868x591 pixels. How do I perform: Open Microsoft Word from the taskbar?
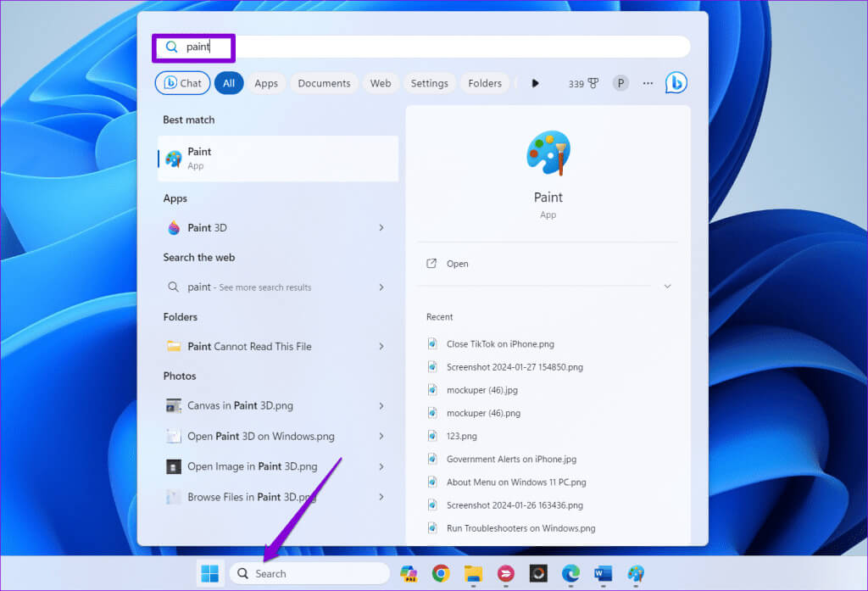pos(603,573)
